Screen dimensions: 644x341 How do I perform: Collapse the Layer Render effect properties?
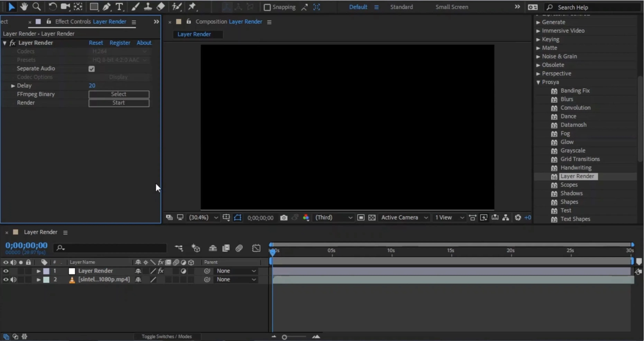tap(5, 43)
